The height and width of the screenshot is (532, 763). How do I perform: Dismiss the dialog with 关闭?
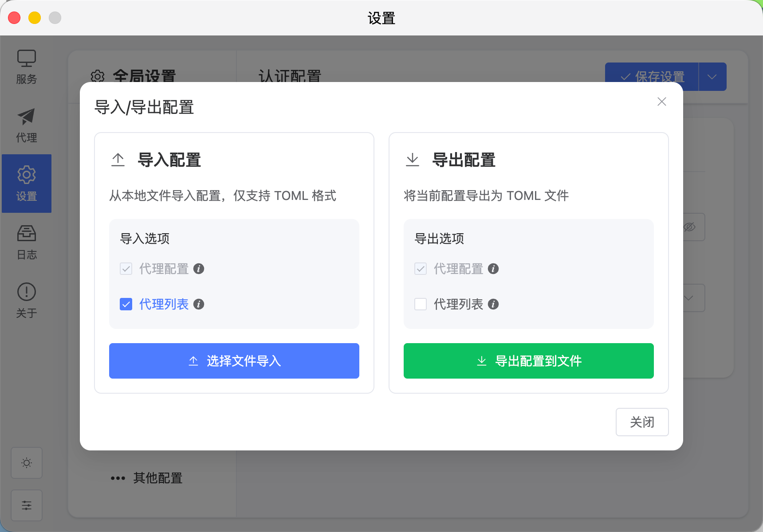(642, 422)
